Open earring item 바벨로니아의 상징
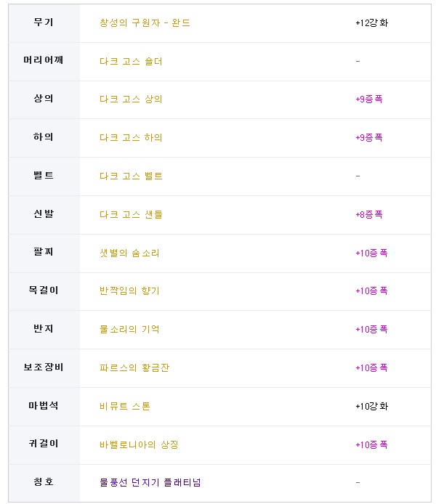 pos(139,444)
